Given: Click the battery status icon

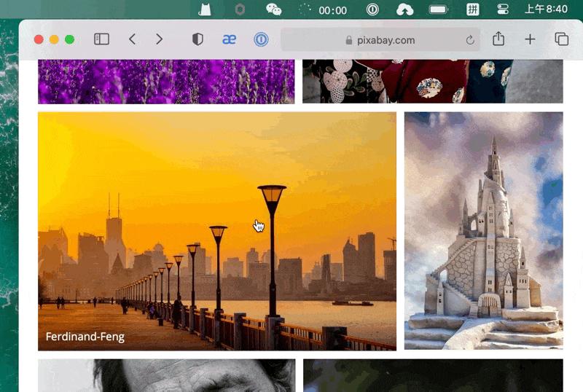Looking at the screenshot, I should click(x=439, y=9).
